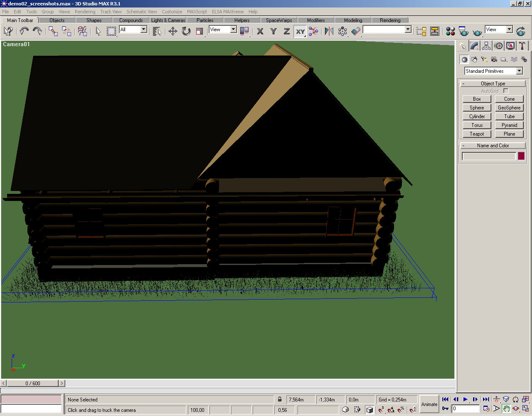The width and height of the screenshot is (532, 416).
Task: Toggle the selection lock padlock
Action: (x=280, y=399)
